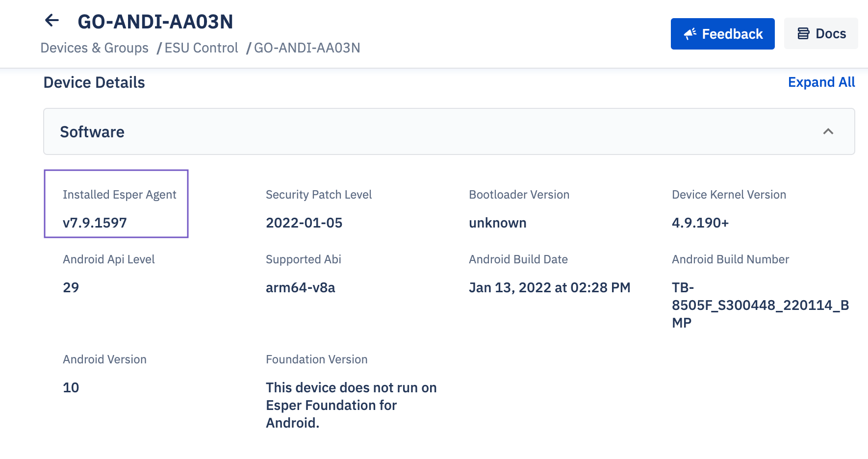Click the back arrow icon
The width and height of the screenshot is (868, 459).
(52, 21)
